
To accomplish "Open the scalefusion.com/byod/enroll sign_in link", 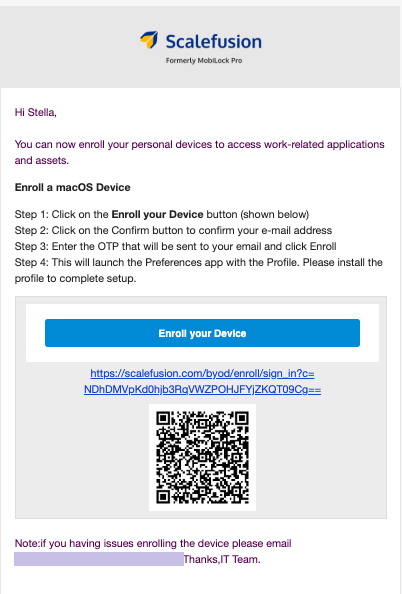I will (x=202, y=374).
